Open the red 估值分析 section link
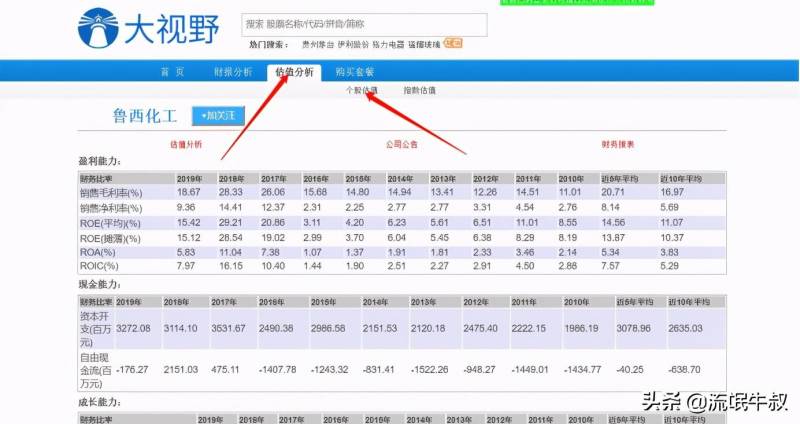The width and height of the screenshot is (800, 424). click(186, 144)
